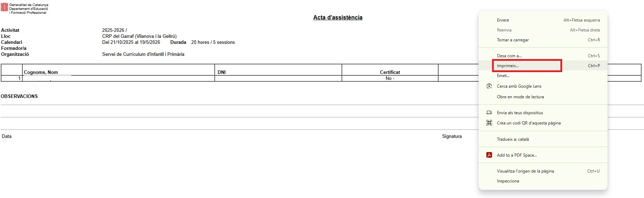Image resolution: width=644 pixels, height=198 pixels.
Task: Click the Acta d'assistència title
Action: coord(338,18)
